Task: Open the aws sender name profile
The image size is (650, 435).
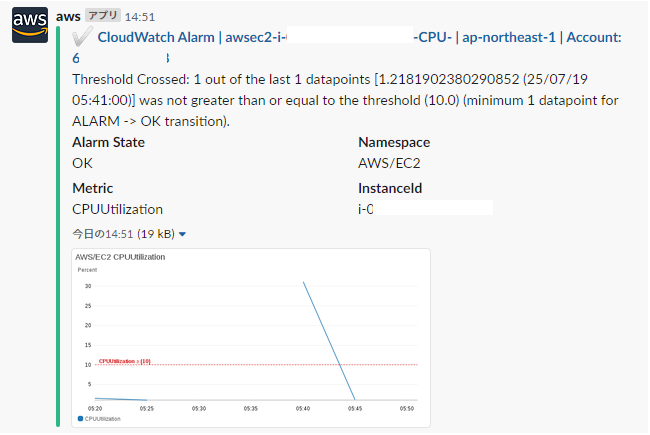Action: click(x=69, y=16)
